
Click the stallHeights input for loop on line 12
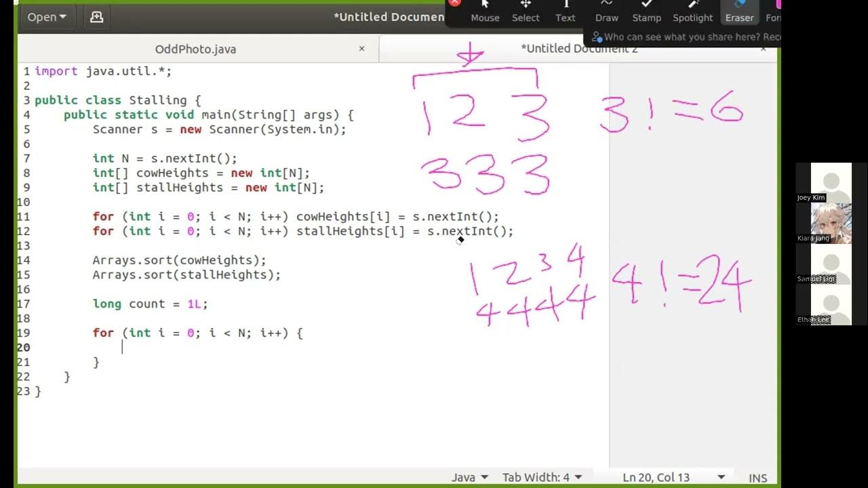pyautogui.click(x=303, y=231)
